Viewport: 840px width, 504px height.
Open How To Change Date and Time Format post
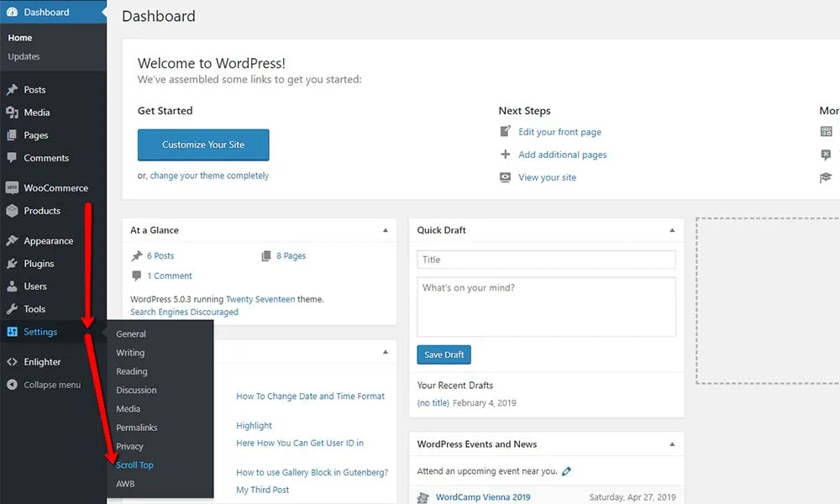(x=310, y=396)
